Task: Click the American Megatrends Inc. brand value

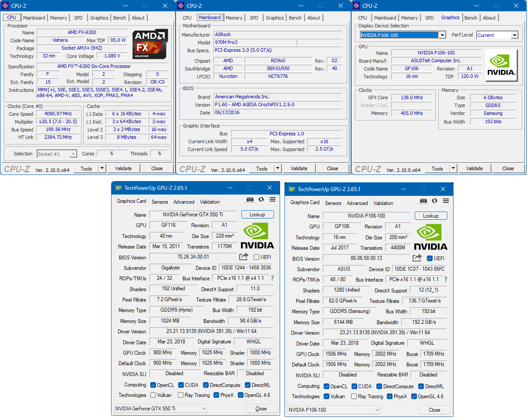Action: (278, 97)
